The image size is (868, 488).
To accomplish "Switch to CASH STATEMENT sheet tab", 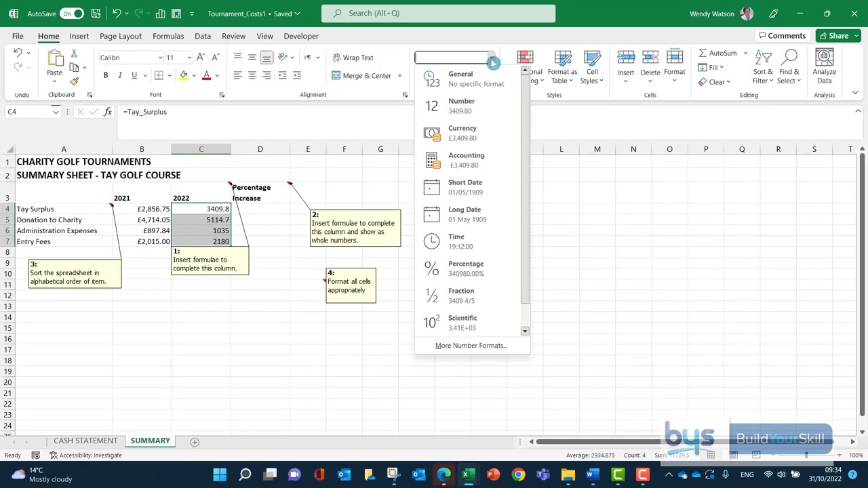I will pyautogui.click(x=85, y=441).
